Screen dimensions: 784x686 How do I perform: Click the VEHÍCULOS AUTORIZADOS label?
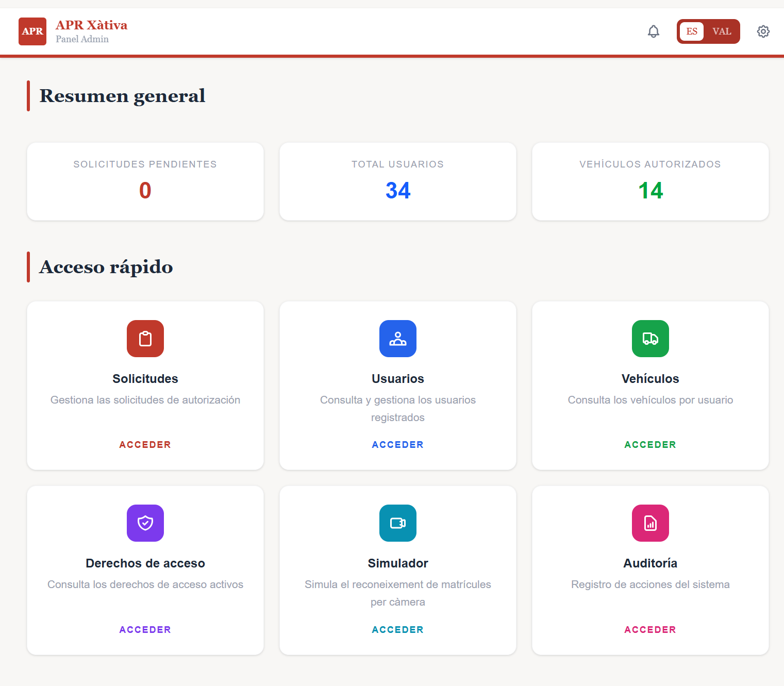click(x=650, y=164)
